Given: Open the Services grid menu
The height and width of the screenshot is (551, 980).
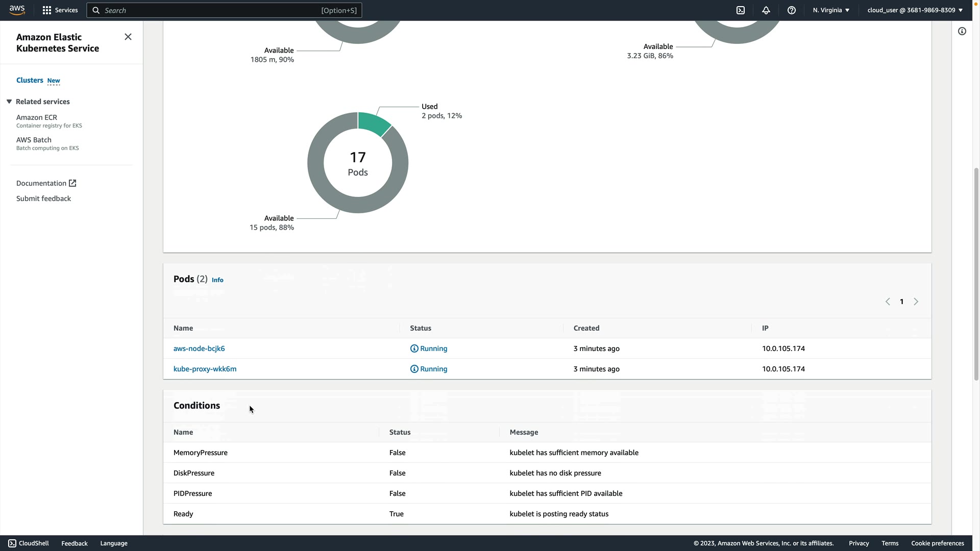Looking at the screenshot, I should tap(47, 10).
